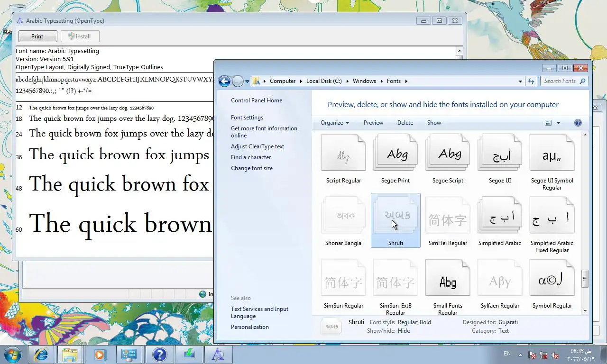Select the Shruti font icon
607x364 pixels.
click(395, 216)
